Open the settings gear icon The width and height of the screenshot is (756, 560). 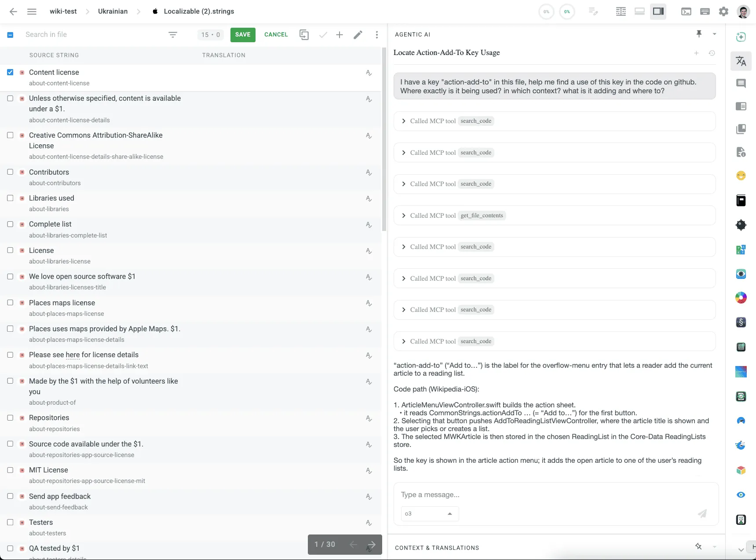click(x=723, y=11)
